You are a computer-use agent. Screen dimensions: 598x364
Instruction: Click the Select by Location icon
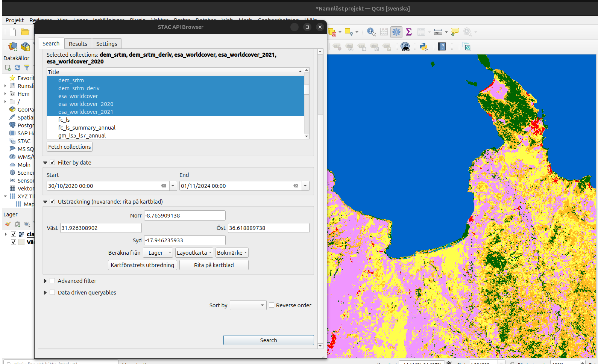[x=349, y=32]
